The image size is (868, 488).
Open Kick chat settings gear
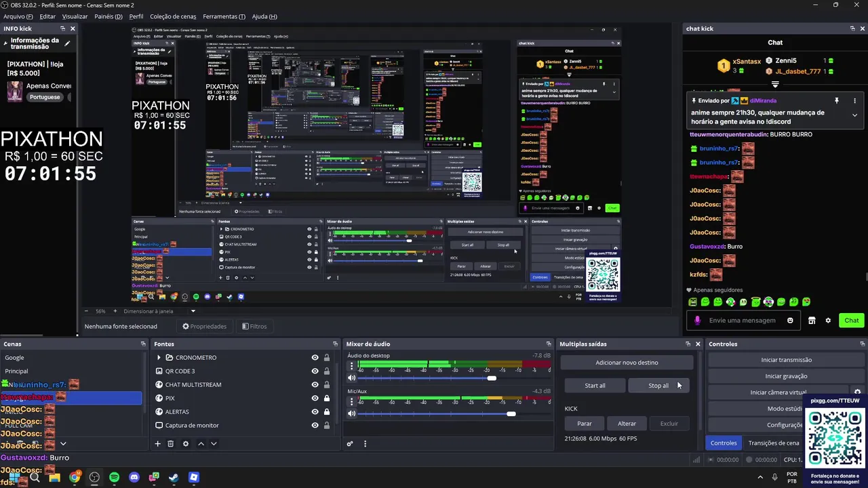(828, 321)
